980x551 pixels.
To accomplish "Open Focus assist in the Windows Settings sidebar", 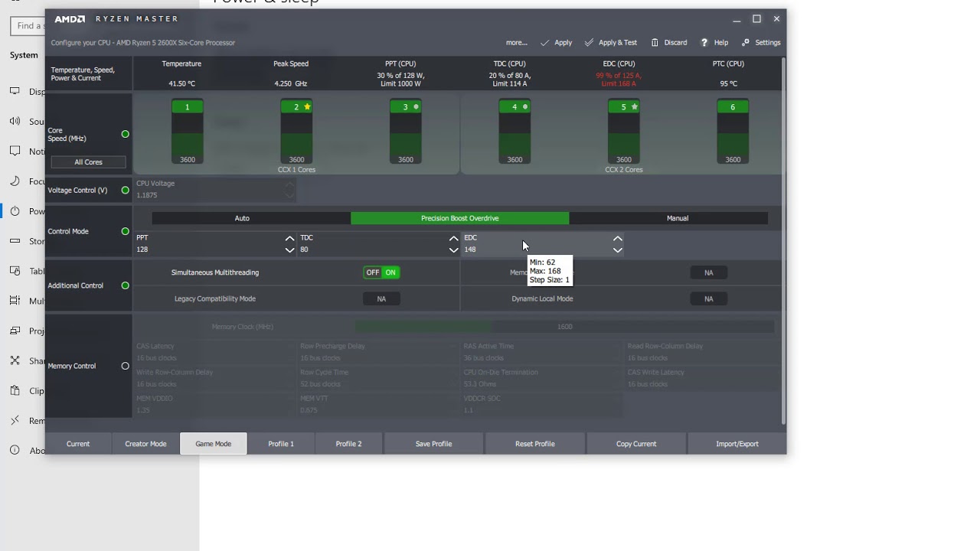I will pyautogui.click(x=27, y=181).
